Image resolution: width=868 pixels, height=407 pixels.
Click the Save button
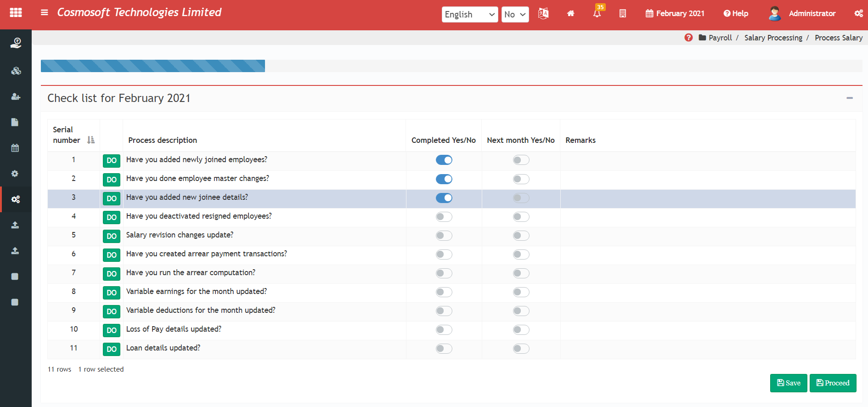(789, 383)
